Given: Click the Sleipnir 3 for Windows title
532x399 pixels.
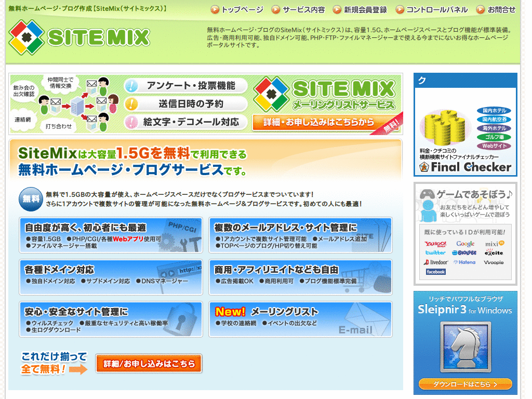Looking at the screenshot, I should (465, 310).
